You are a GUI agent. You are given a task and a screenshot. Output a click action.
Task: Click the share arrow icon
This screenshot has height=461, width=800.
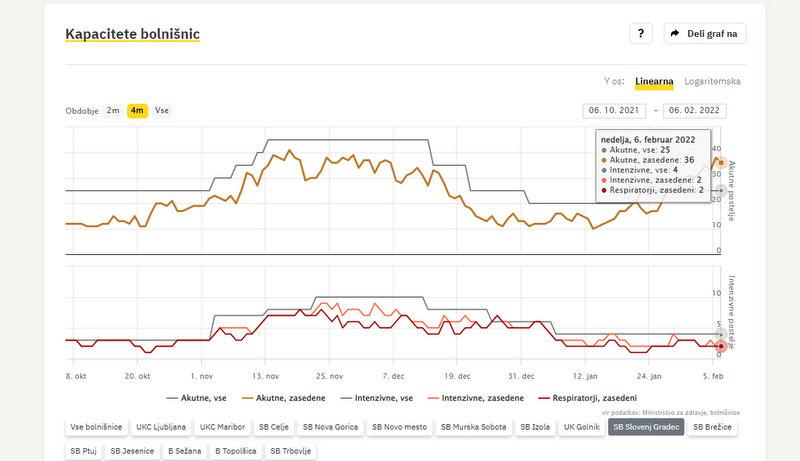(675, 33)
